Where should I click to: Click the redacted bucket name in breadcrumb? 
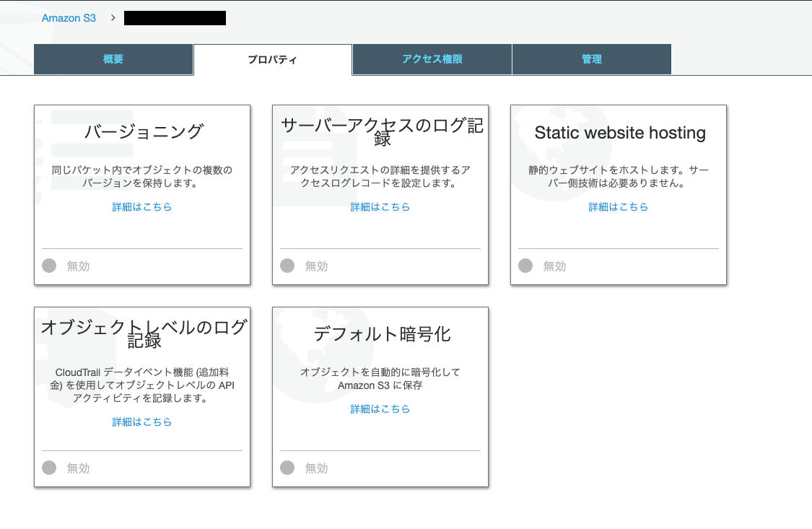click(x=175, y=18)
